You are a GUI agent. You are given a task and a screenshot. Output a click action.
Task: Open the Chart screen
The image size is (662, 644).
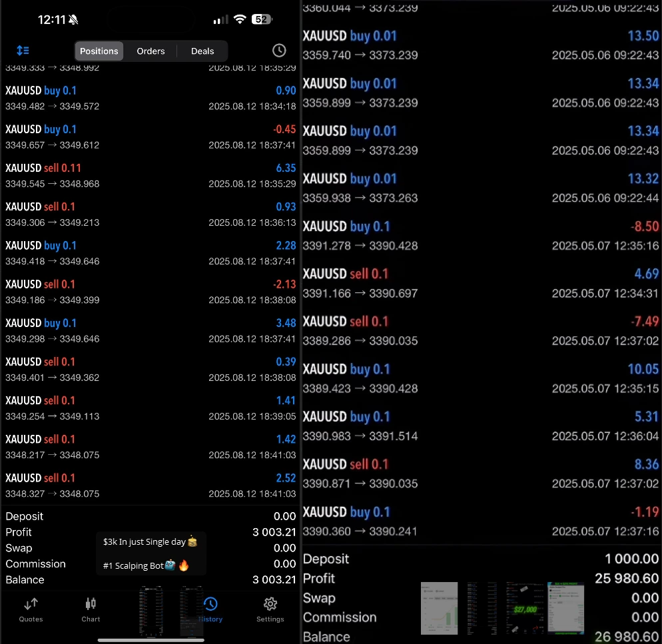pyautogui.click(x=91, y=609)
